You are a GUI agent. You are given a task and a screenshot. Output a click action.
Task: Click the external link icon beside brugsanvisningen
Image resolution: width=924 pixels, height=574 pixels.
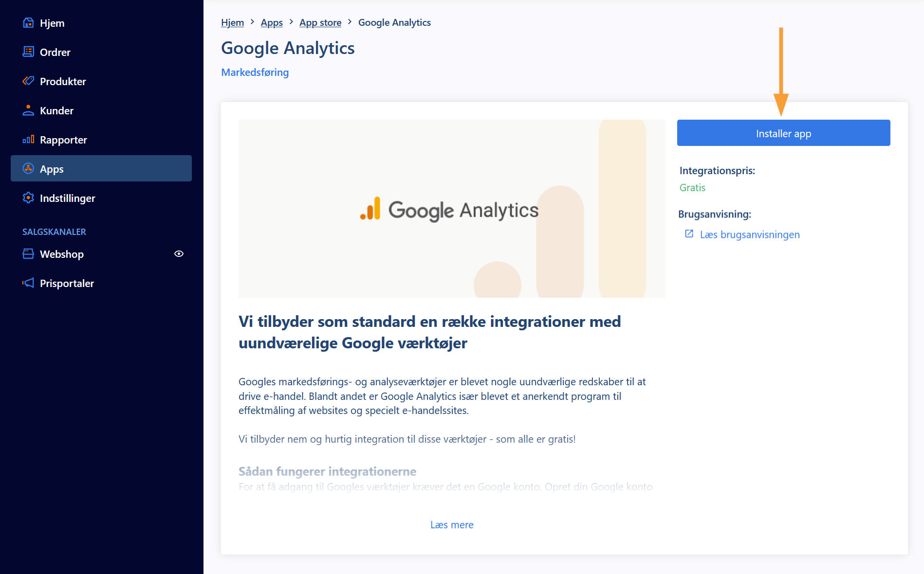(689, 234)
